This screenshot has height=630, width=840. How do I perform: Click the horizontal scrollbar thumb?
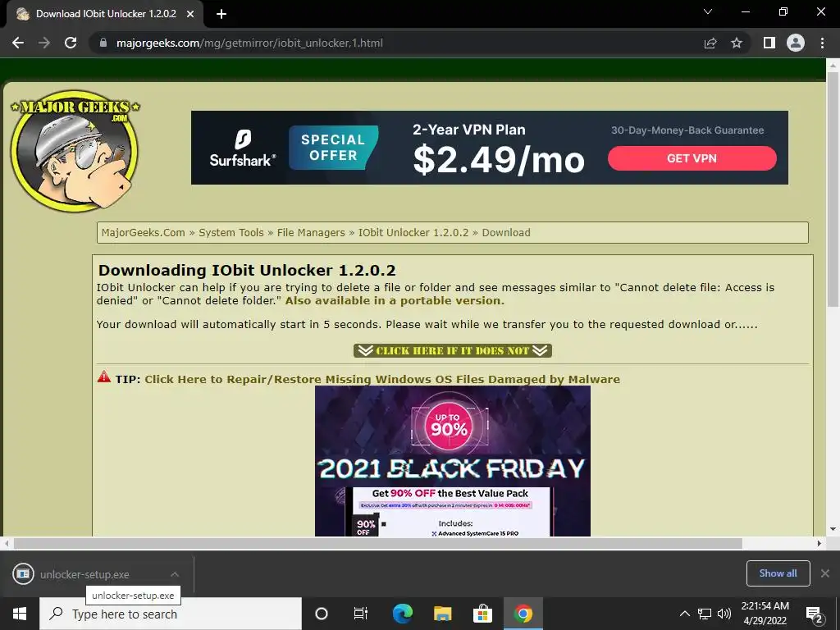[377, 543]
